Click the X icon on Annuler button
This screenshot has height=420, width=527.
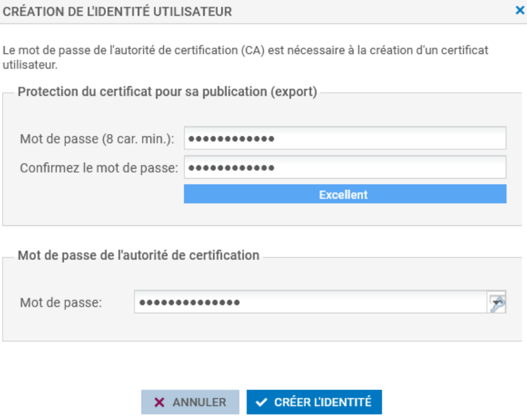pyautogui.click(x=159, y=402)
